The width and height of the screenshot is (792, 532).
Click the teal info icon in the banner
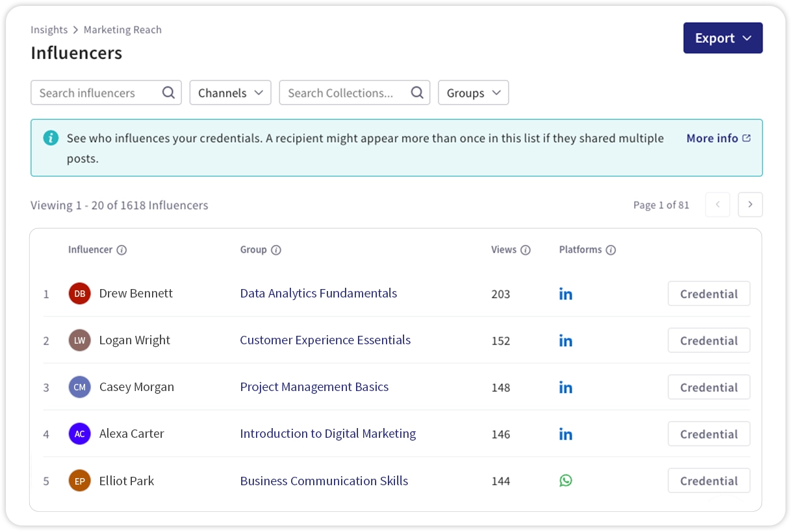(x=51, y=138)
